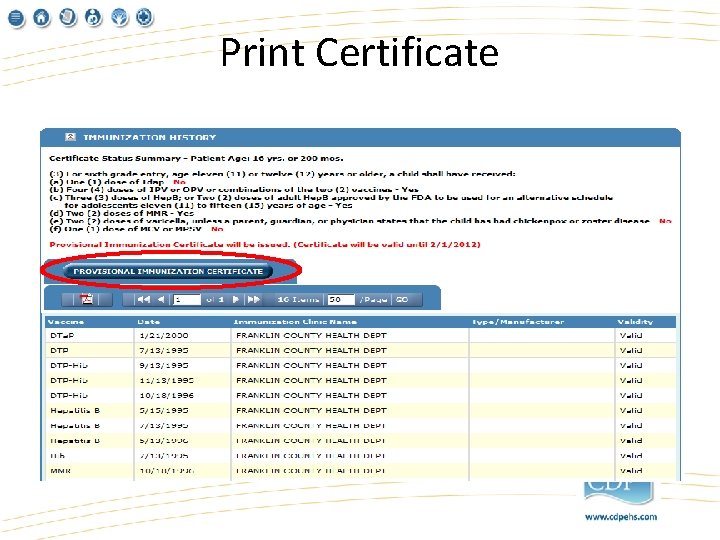Select the medical cross circle icon

point(145,18)
